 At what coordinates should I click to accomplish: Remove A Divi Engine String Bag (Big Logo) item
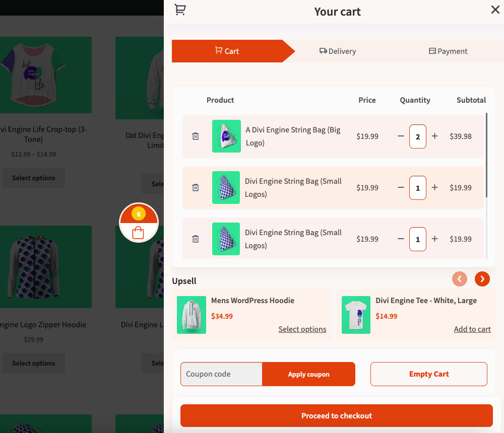click(x=196, y=136)
